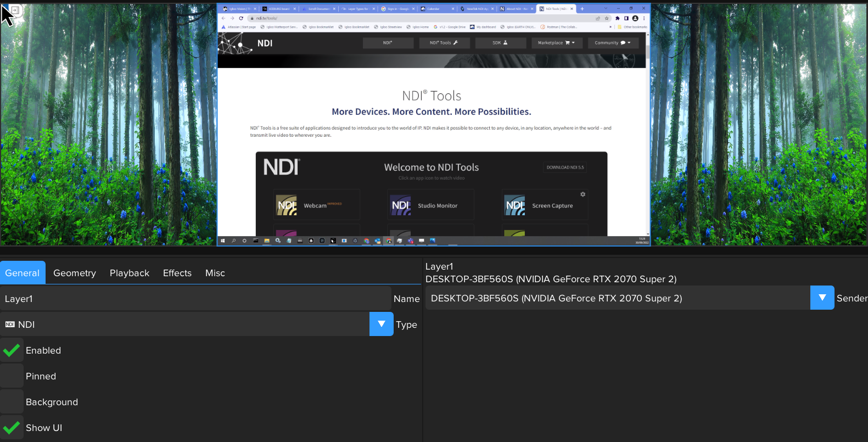Click the Download NDI 5.5 button
Image resolution: width=868 pixels, height=442 pixels.
pos(565,167)
